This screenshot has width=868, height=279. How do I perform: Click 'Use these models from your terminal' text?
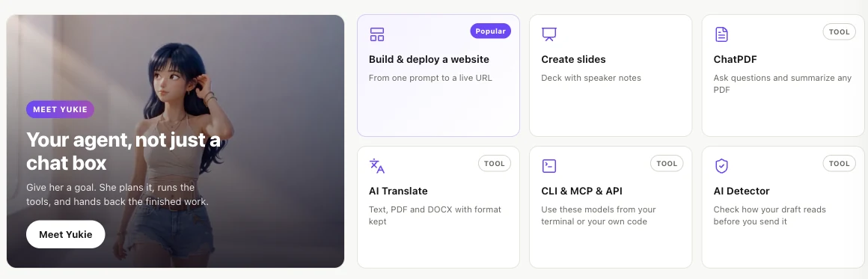(x=599, y=215)
